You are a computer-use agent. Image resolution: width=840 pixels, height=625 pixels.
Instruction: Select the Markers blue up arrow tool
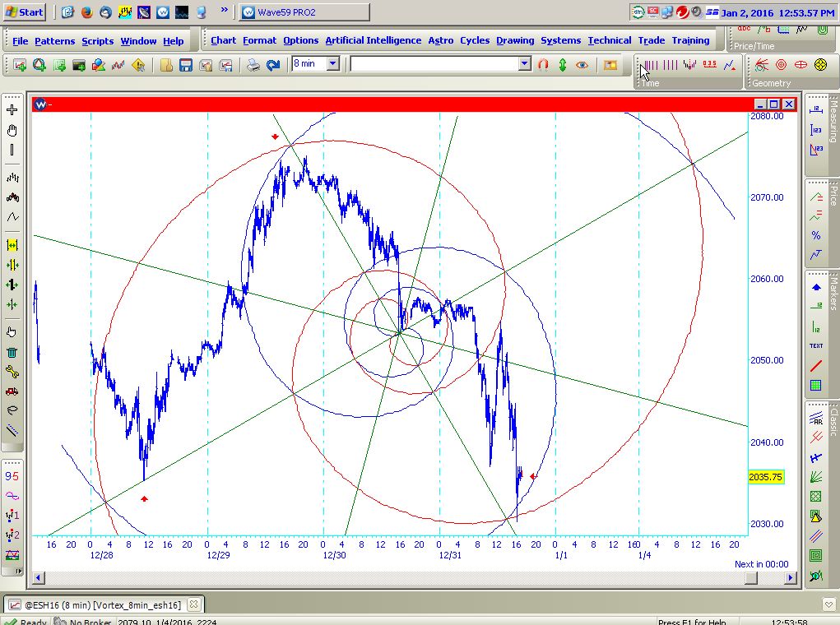pos(816,288)
